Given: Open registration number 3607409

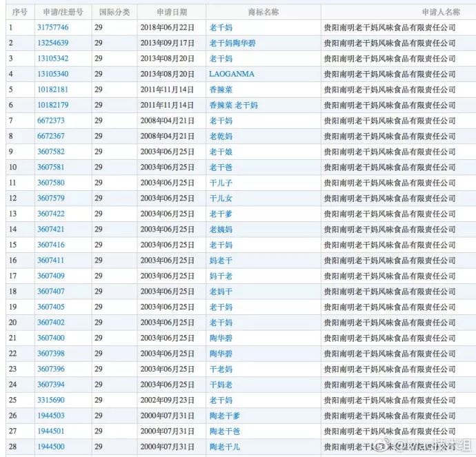Looking at the screenshot, I should point(51,276).
